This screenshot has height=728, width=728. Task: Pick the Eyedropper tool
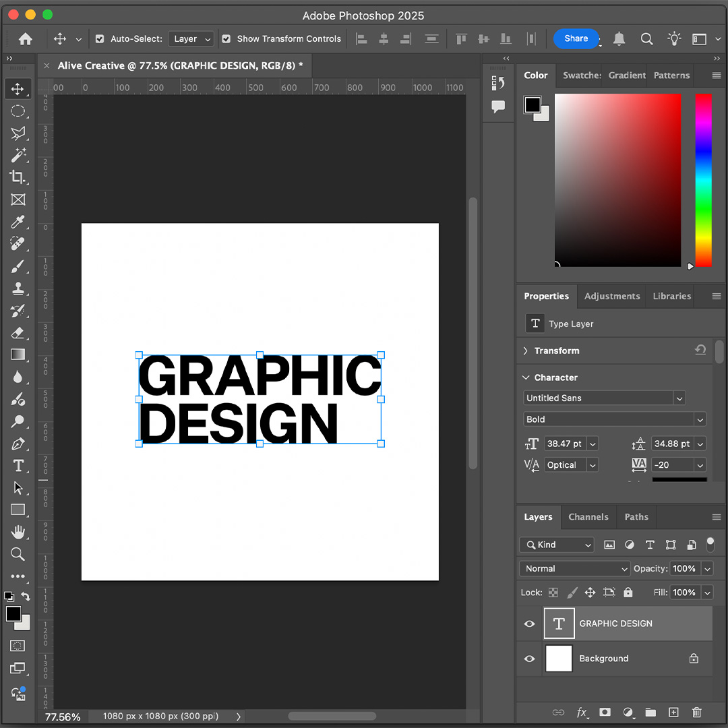point(18,222)
